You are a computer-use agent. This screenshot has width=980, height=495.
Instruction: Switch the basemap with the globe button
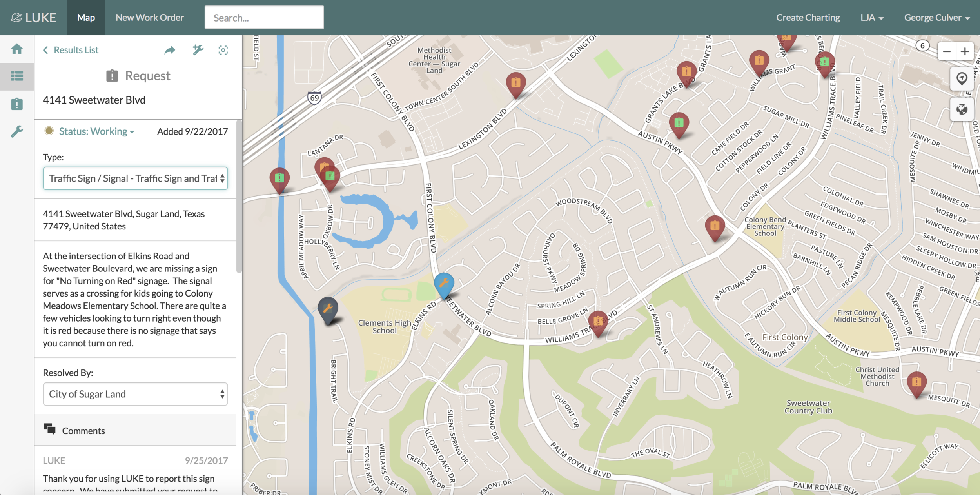point(962,109)
